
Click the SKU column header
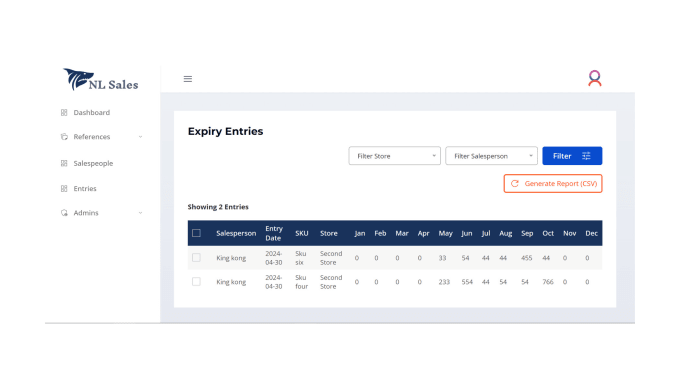tap(302, 233)
